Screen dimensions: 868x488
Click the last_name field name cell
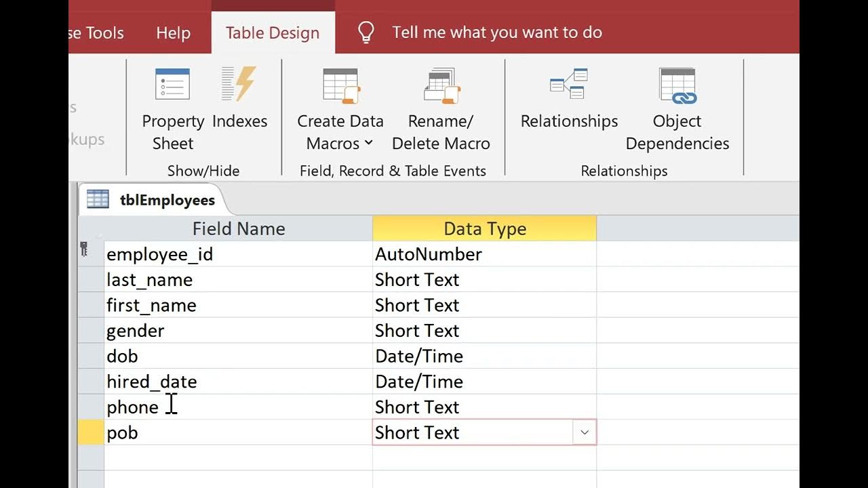click(237, 280)
